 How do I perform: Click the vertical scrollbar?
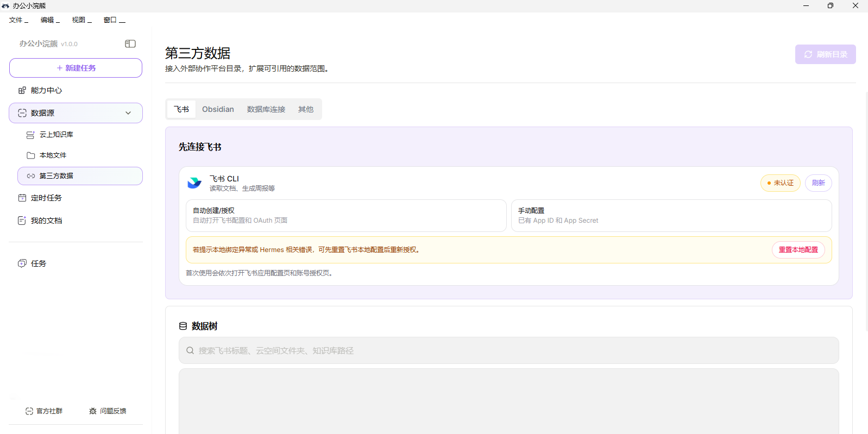[866, 212]
